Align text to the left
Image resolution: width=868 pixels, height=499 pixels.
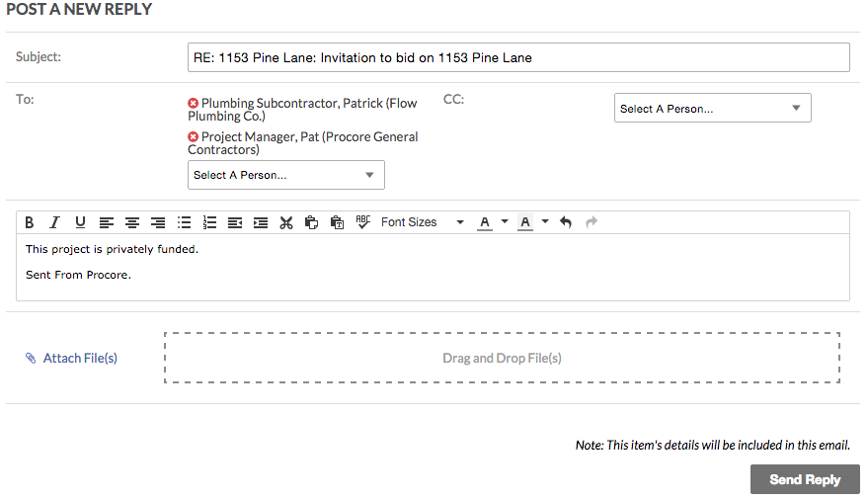(107, 222)
